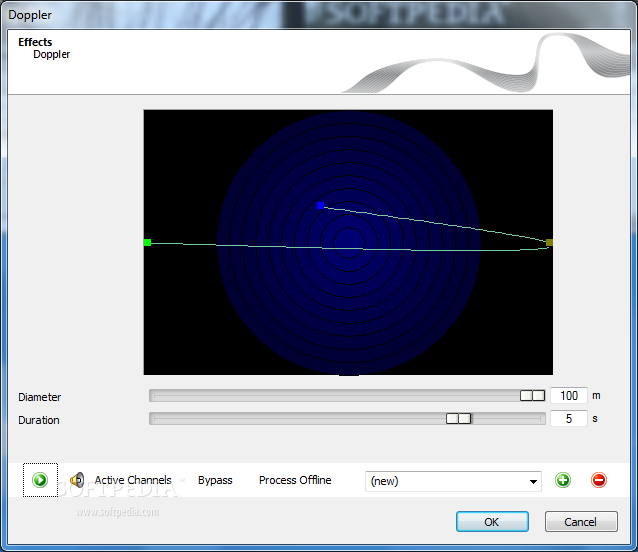The height and width of the screenshot is (552, 638).
Task: Click the Diameter value field showing 100
Action: 569,395
